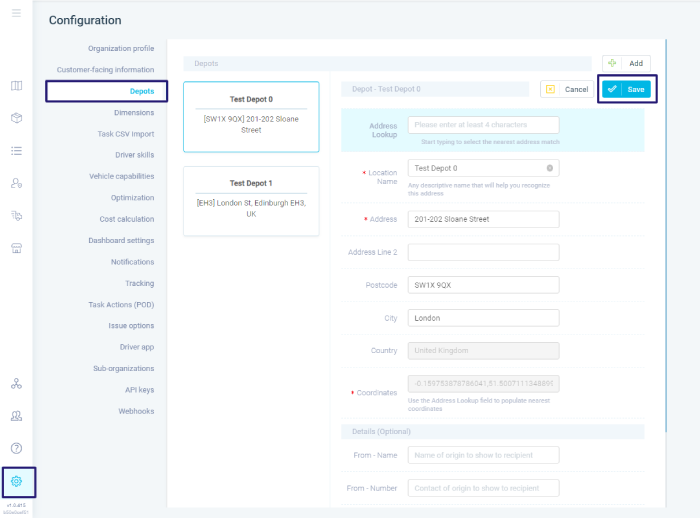Open the task list sidebar icon
Image resolution: width=700 pixels, height=518 pixels.
click(17, 150)
